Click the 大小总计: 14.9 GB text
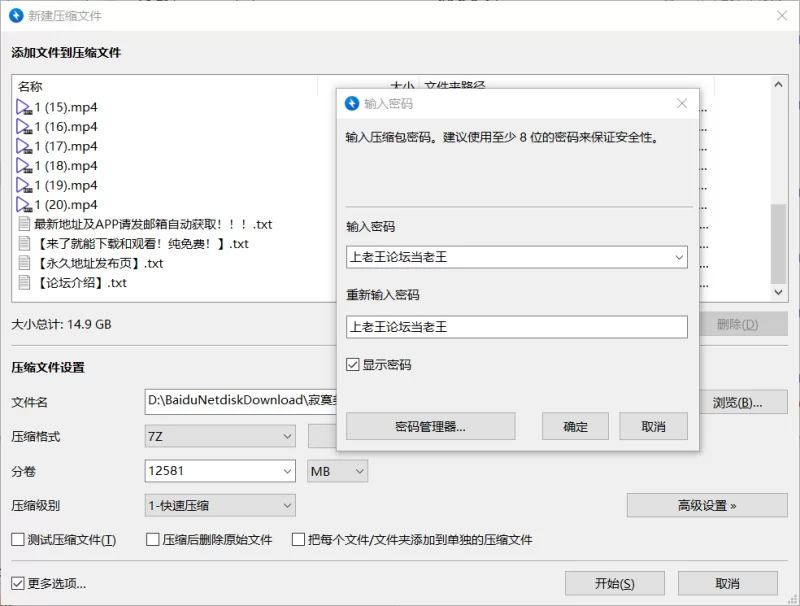The image size is (800, 606). [x=61, y=324]
